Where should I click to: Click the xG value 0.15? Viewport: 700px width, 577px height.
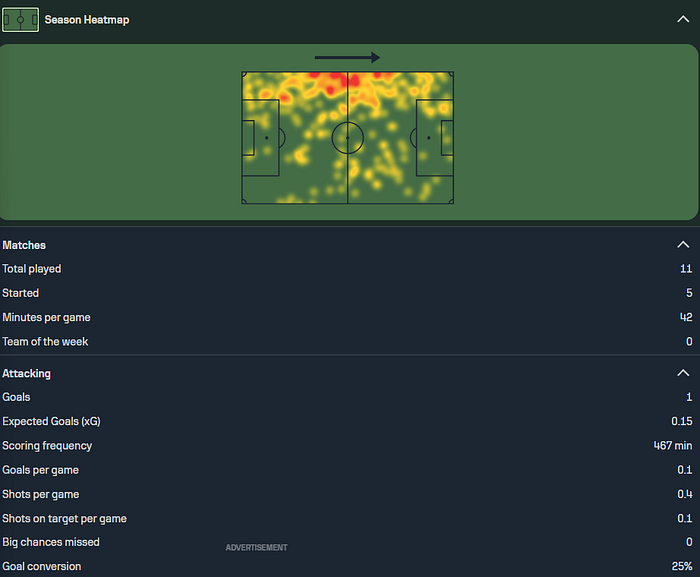coord(682,422)
